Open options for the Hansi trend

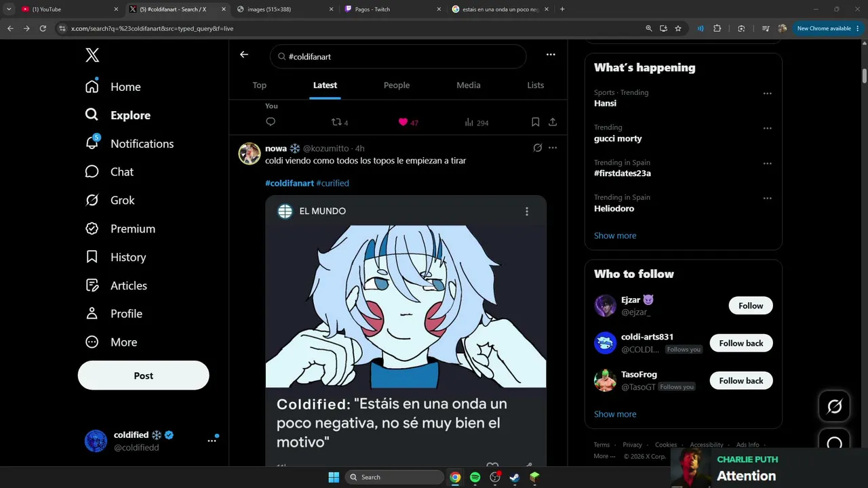[x=767, y=94]
